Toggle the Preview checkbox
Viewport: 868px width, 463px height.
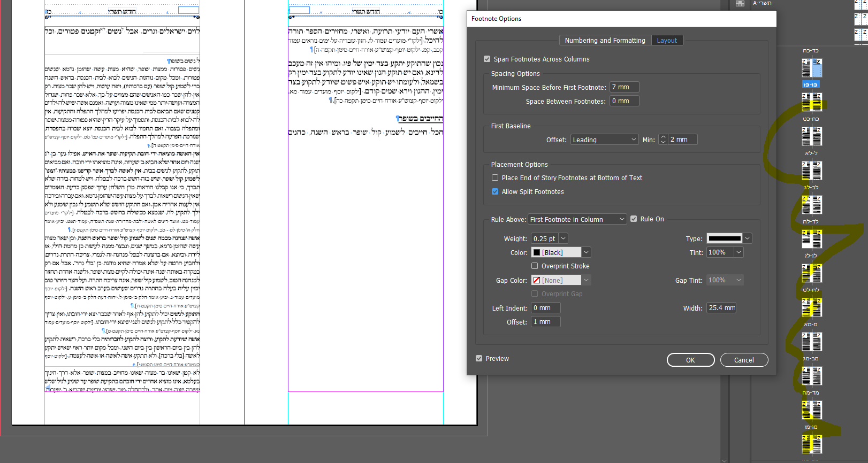(x=479, y=359)
